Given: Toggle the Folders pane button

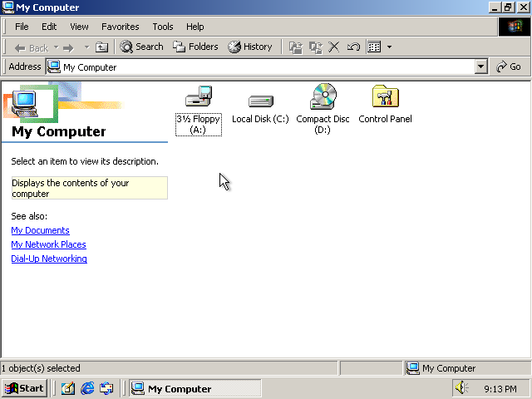Looking at the screenshot, I should tap(195, 47).
